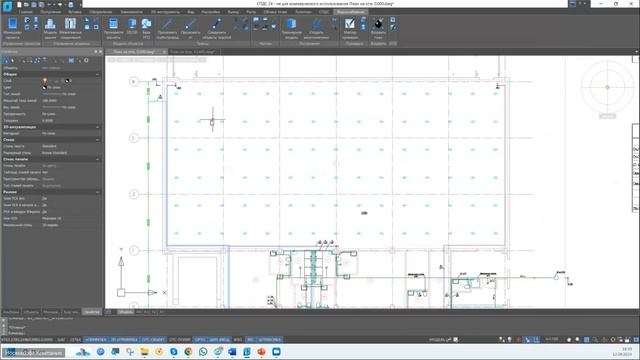Viewport: 640px width, 360px height.
Task: Click the Толщина thickness value field
Action: 71,120
